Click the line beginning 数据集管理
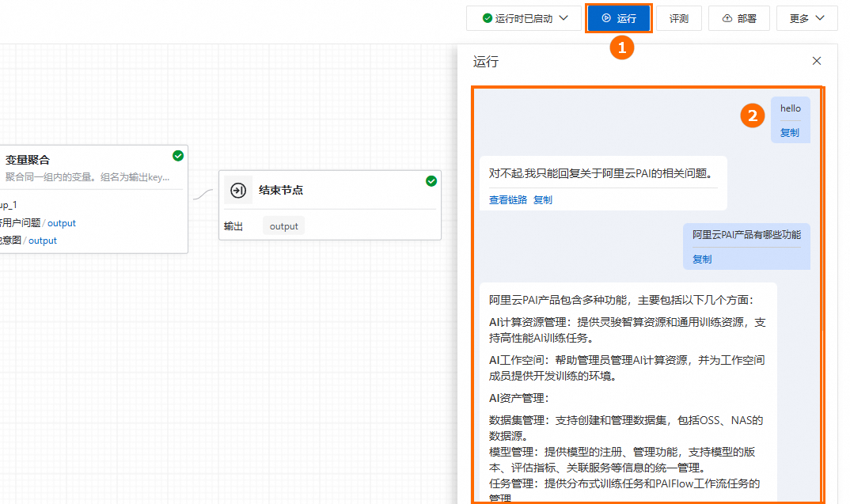 [x=626, y=428]
